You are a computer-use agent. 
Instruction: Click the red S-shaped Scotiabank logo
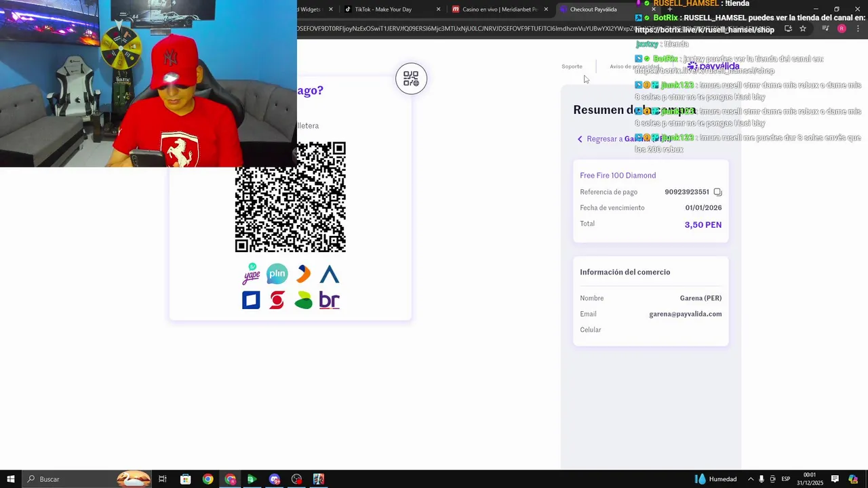277,300
